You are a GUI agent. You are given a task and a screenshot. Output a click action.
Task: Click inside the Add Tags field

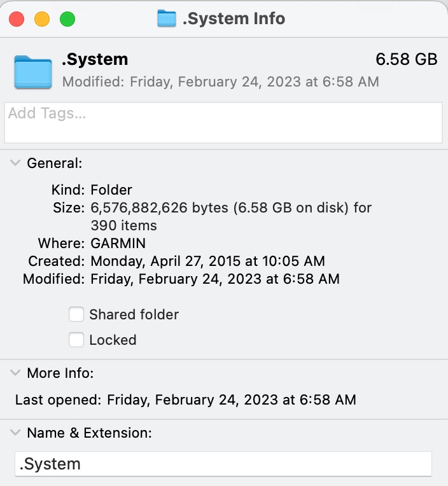[x=223, y=123]
